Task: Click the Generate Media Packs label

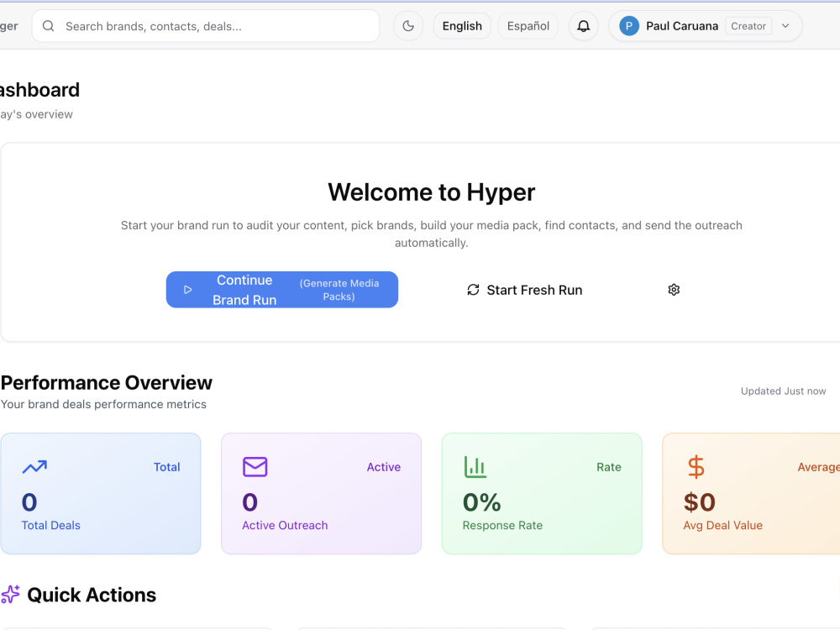Action: click(339, 290)
